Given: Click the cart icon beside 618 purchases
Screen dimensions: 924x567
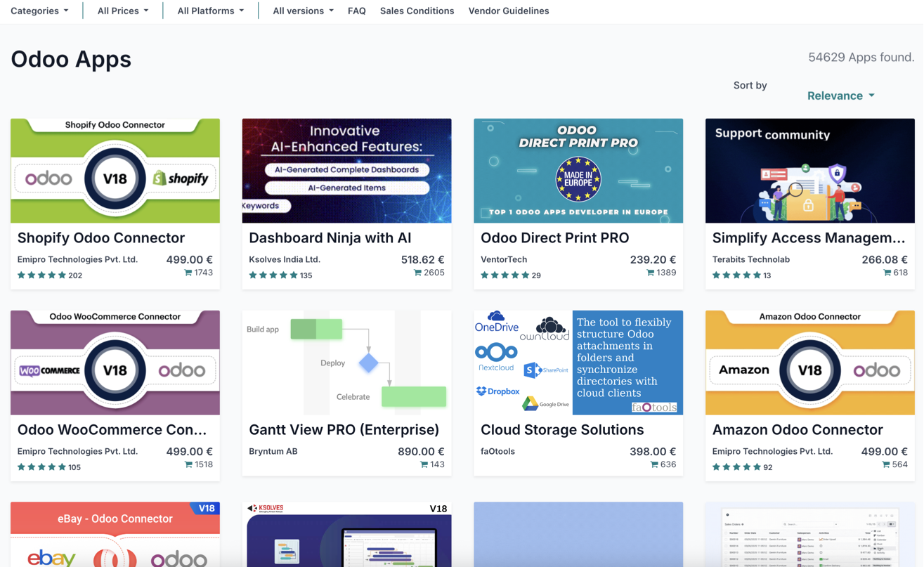Looking at the screenshot, I should [887, 273].
